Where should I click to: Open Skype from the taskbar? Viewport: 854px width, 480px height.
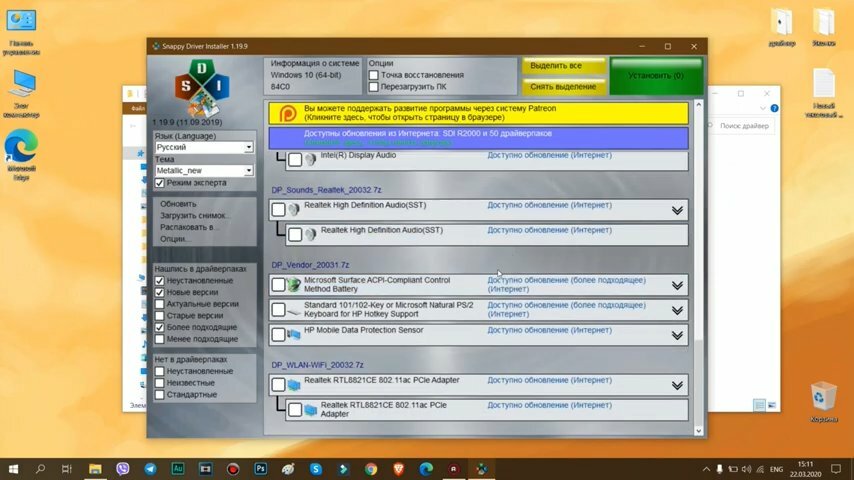[x=315, y=469]
